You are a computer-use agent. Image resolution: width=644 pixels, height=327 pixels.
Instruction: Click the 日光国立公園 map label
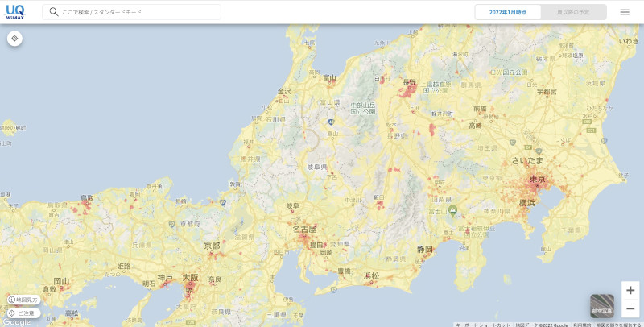[x=509, y=72]
